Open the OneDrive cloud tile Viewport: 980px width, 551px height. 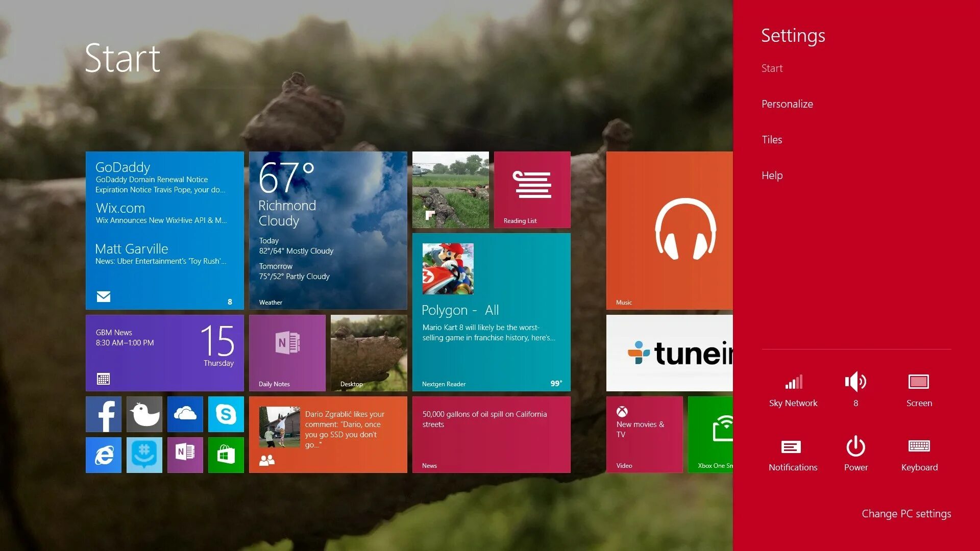click(x=185, y=414)
